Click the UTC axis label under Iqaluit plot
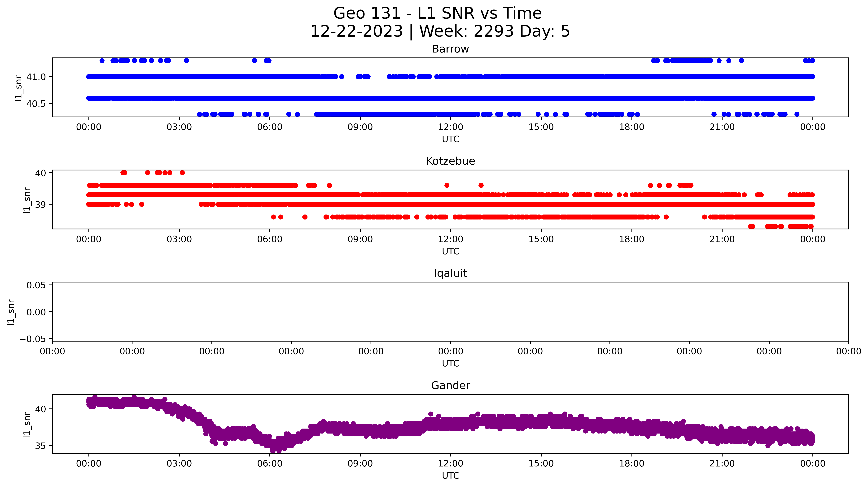868x487 pixels. 451,364
